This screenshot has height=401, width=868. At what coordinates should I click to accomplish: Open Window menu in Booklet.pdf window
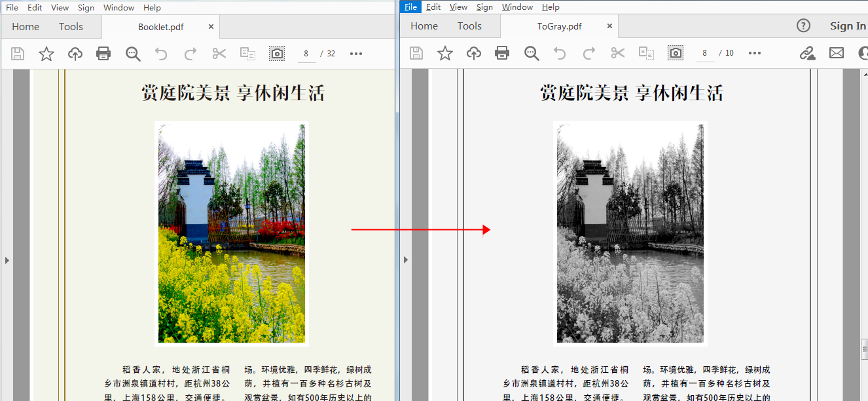[118, 8]
